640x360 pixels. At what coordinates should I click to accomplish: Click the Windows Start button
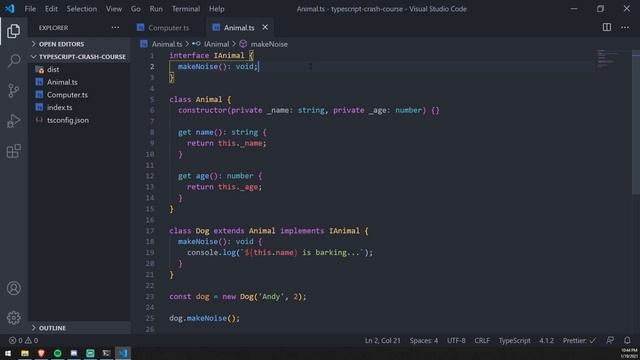[8, 353]
